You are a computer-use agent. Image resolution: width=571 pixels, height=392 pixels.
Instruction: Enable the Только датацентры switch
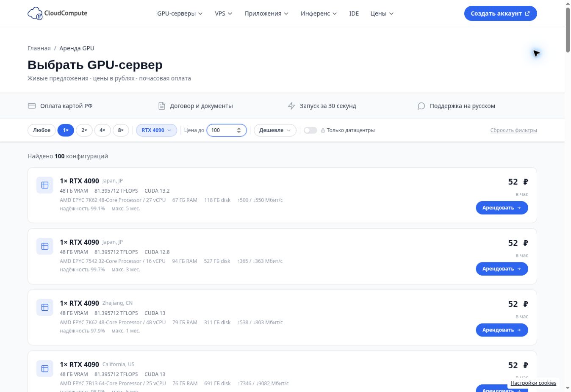(x=310, y=130)
